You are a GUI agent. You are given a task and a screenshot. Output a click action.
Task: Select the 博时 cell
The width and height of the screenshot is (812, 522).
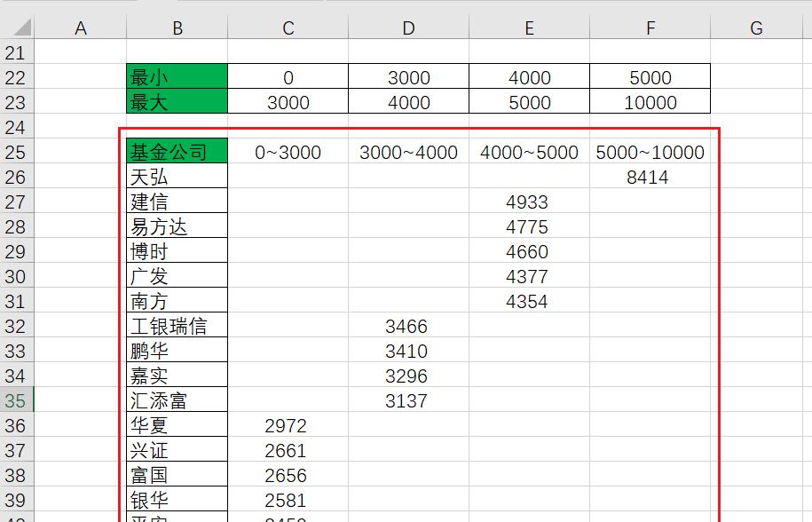click(177, 250)
